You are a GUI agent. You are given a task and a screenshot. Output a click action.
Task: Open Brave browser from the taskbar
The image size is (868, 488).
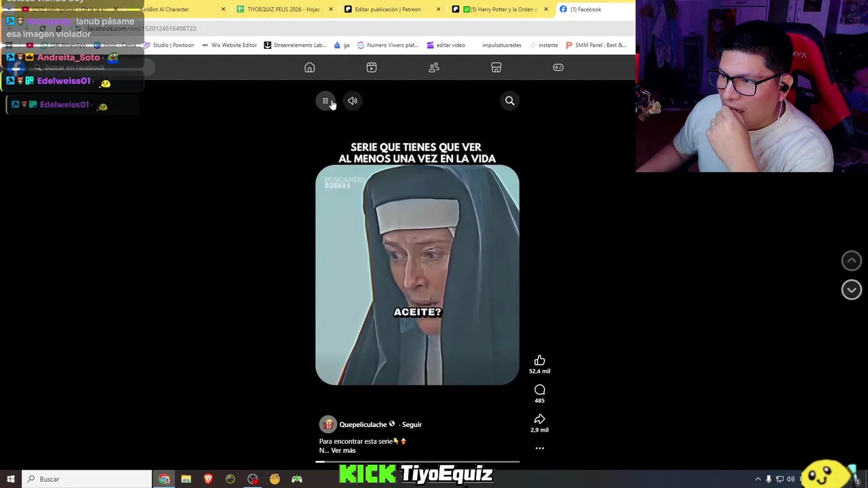click(208, 479)
